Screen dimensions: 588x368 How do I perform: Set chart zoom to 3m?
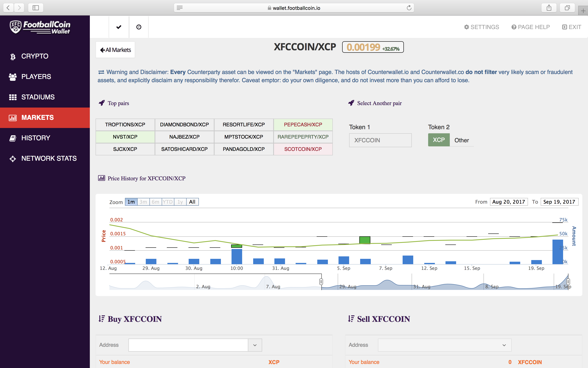[143, 202]
